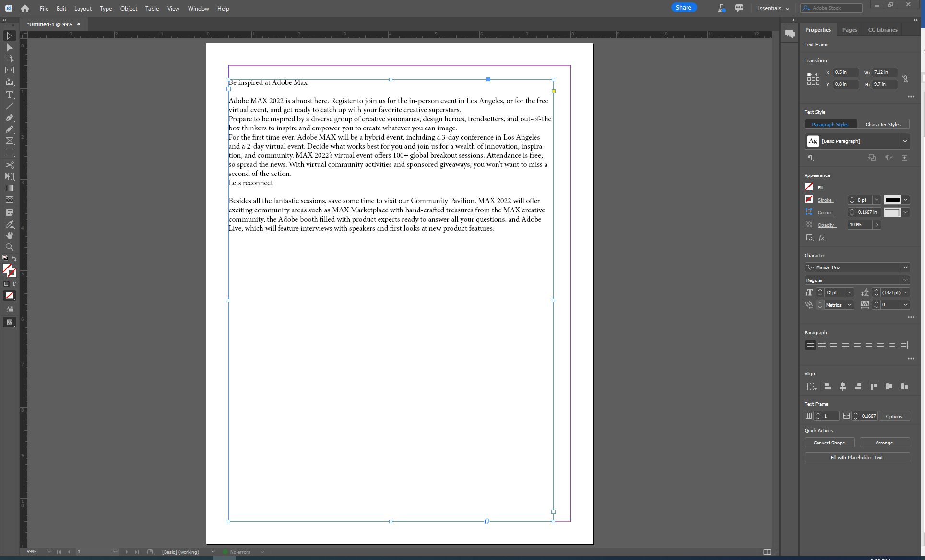This screenshot has height=560, width=925.
Task: Click Fill with Placeholder Text
Action: point(857,457)
